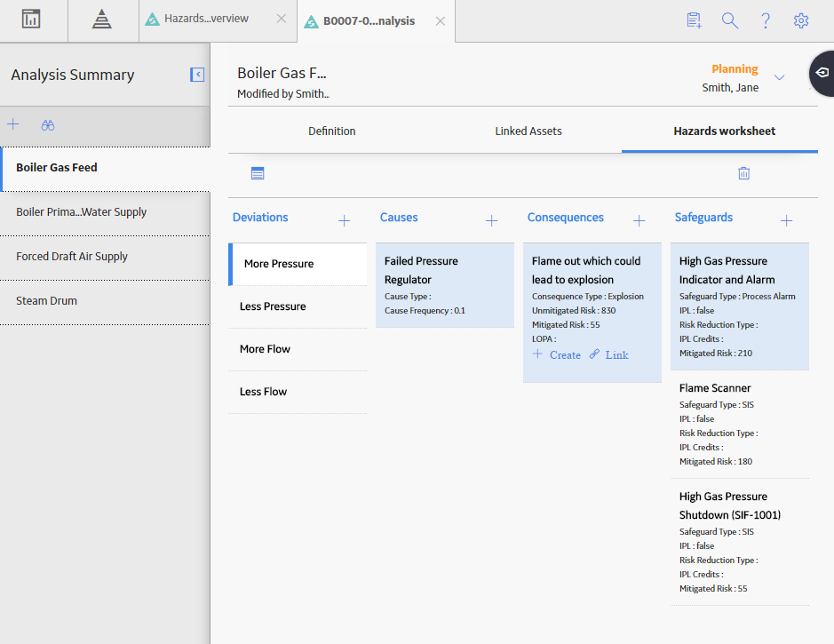Expand the Planning state dropdown chevron

coord(779,77)
